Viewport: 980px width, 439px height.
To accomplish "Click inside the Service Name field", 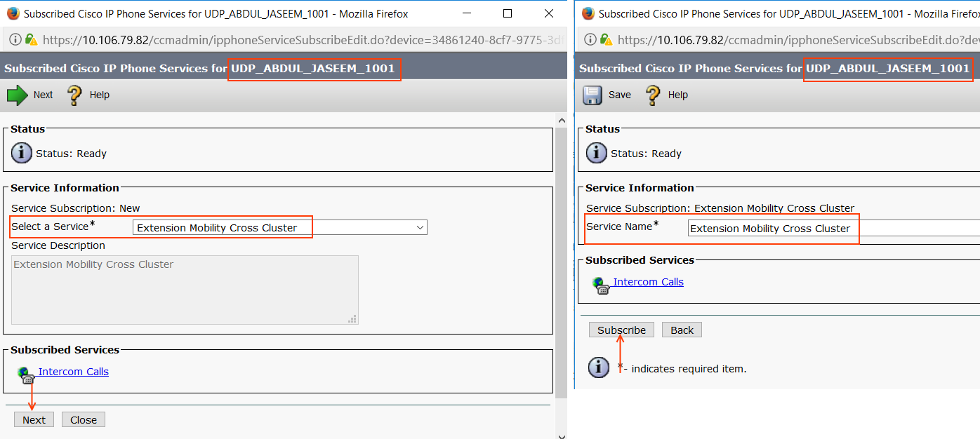I will point(772,229).
